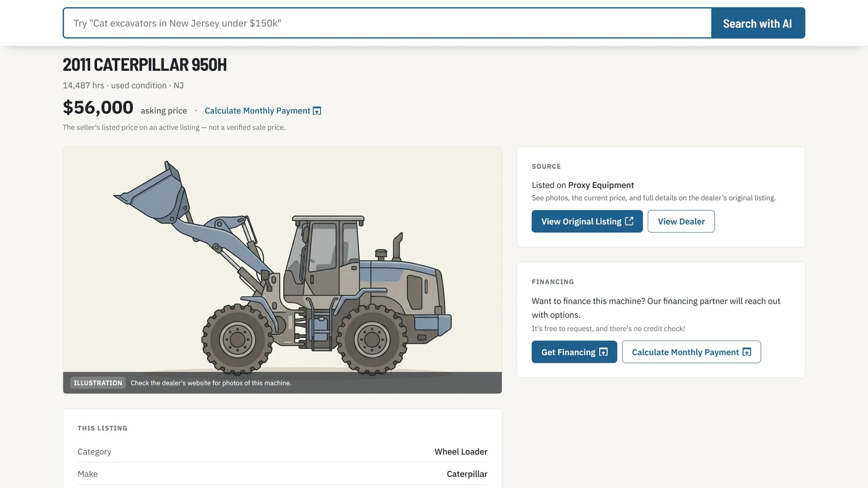Click the Wheel Loader category value

coord(461,451)
